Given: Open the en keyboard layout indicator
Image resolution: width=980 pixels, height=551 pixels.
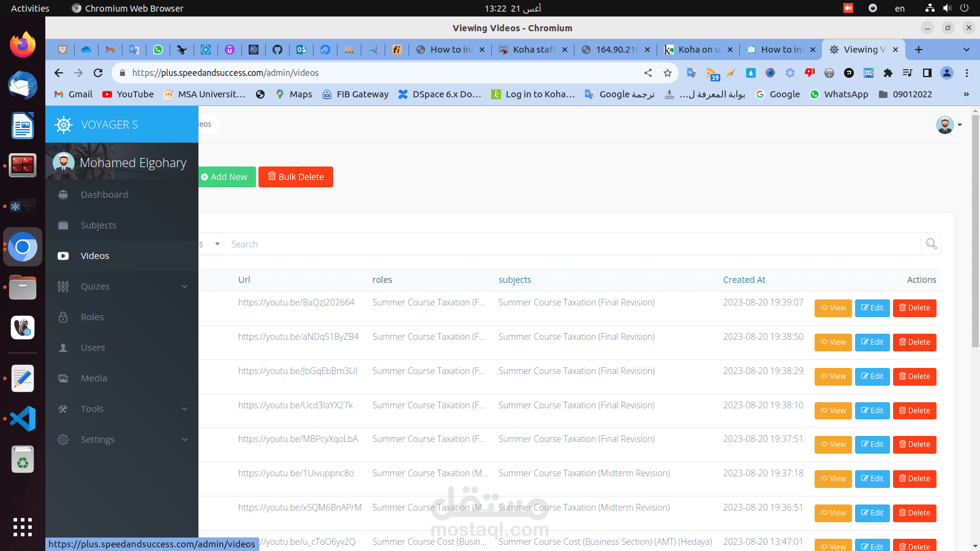Looking at the screenshot, I should click(900, 9).
